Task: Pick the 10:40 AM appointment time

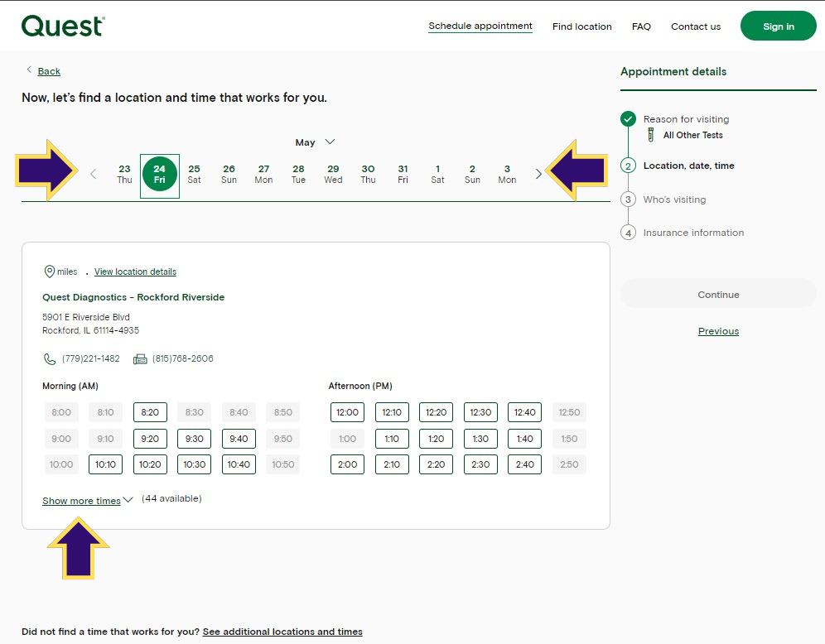Action: coord(239,464)
